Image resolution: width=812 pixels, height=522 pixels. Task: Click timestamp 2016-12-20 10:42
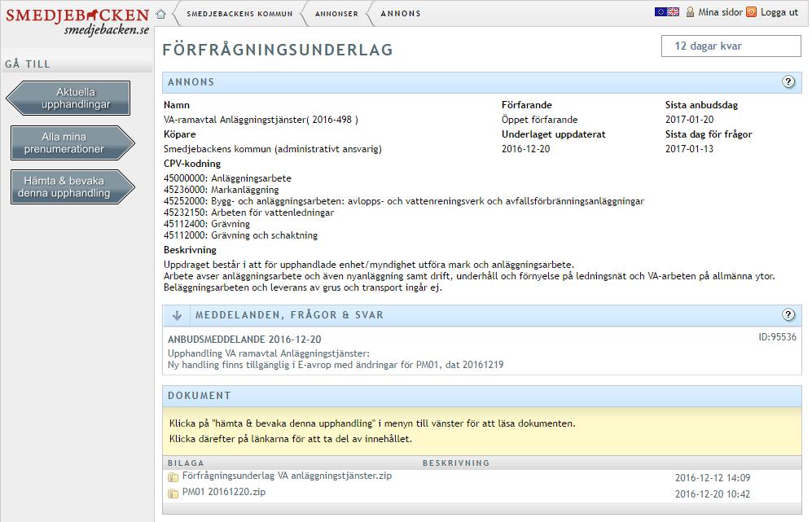(713, 494)
